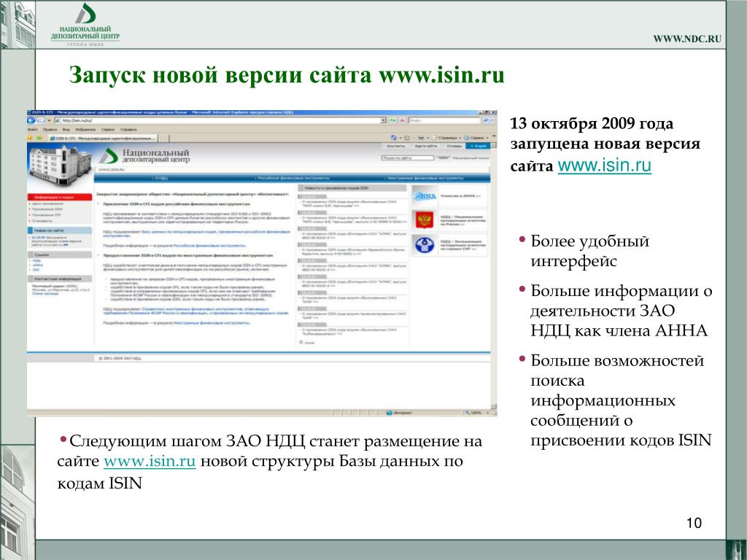The image size is (747, 560).
Task: Open the Вид menu
Action: 66,130
